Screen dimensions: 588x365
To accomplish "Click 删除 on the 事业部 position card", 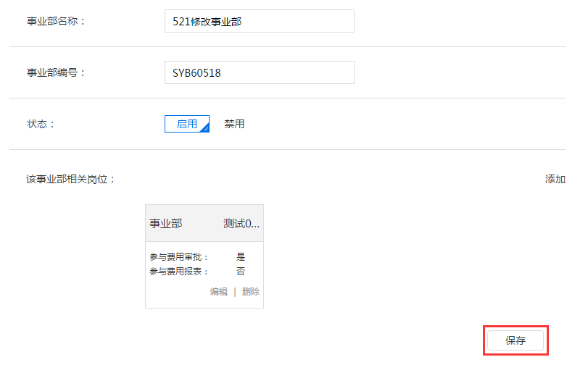I will [x=251, y=292].
